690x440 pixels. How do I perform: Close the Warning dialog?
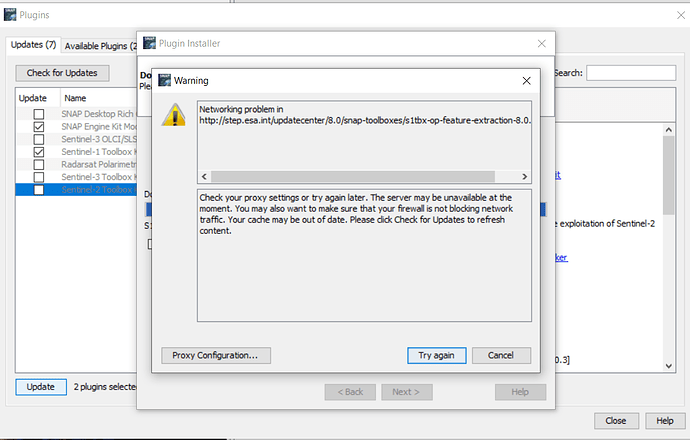coord(526,81)
